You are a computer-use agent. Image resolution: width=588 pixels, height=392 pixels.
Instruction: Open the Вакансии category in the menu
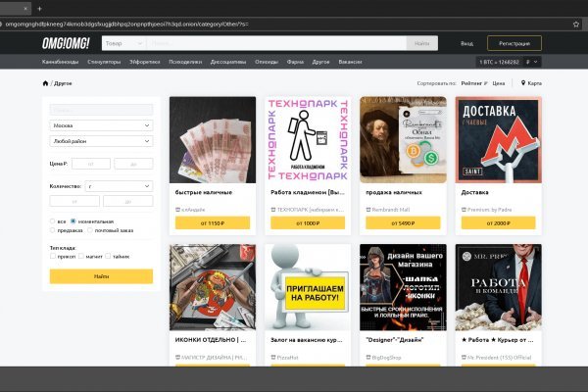pos(350,63)
